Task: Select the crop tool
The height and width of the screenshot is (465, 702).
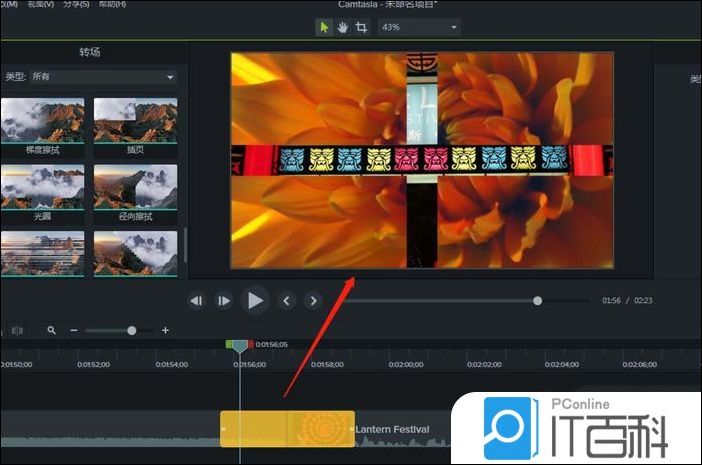Action: [x=361, y=27]
